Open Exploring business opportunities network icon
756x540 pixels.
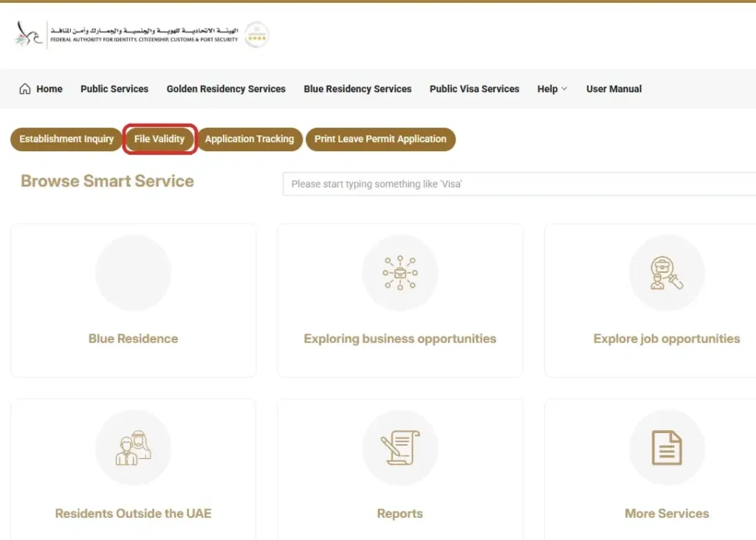(399, 273)
